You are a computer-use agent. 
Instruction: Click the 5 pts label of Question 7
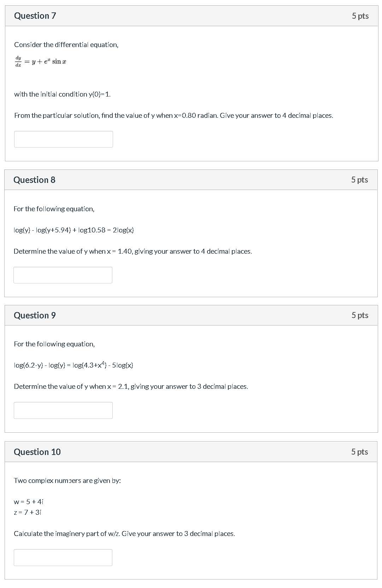[360, 16]
